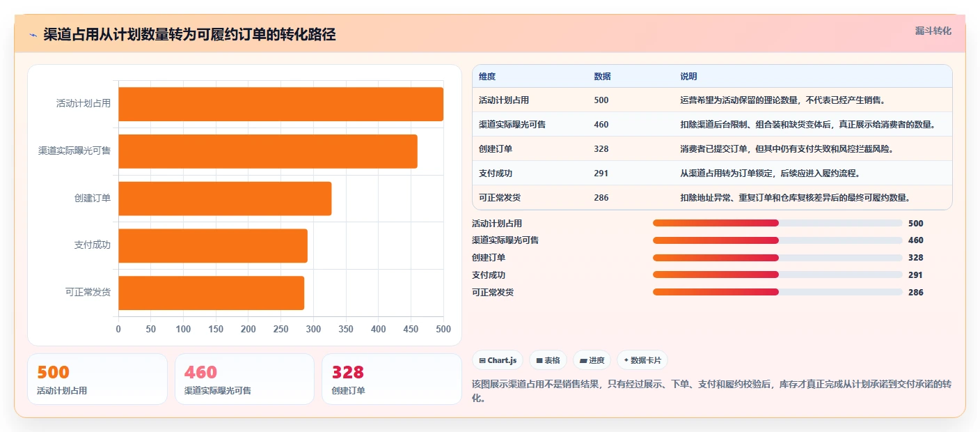This screenshot has width=980, height=432.
Task: Click the lightning icon beside the title
Action: pos(33,35)
